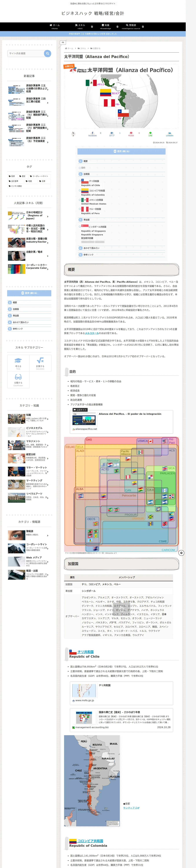This screenshot has height=868, width=196.
Task: Save article to Pocket
Action: 131,134
